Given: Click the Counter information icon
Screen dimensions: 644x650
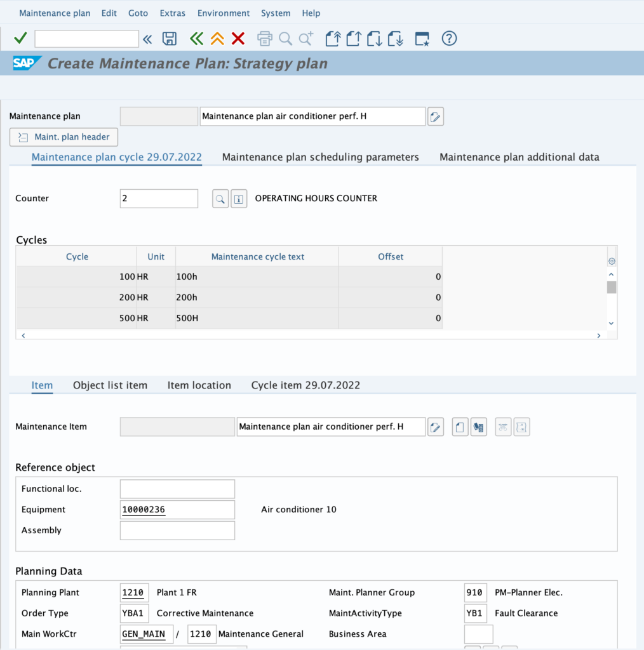Looking at the screenshot, I should [x=239, y=199].
